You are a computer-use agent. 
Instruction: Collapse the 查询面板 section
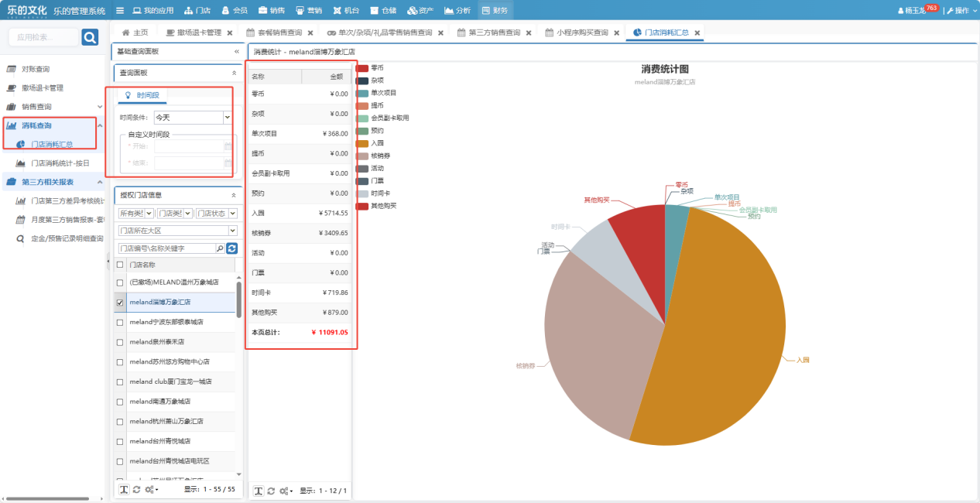[235, 73]
